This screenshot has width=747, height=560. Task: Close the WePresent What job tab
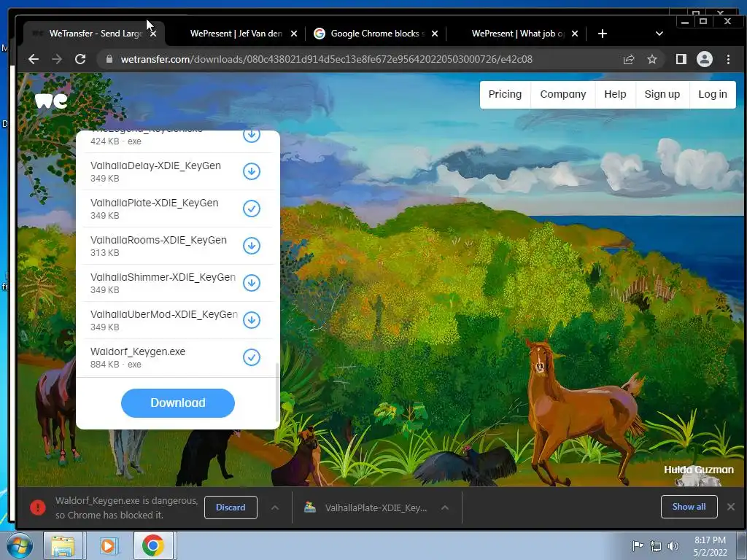click(575, 34)
